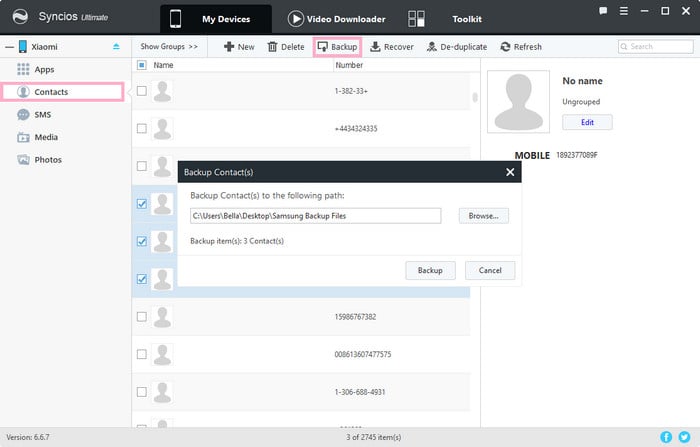This screenshot has width=700, height=447.
Task: Refresh the contacts list
Action: coord(521,46)
